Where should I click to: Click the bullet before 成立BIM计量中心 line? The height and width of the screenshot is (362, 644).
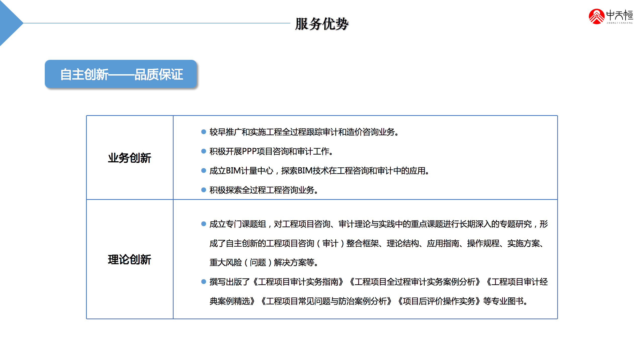pos(204,170)
